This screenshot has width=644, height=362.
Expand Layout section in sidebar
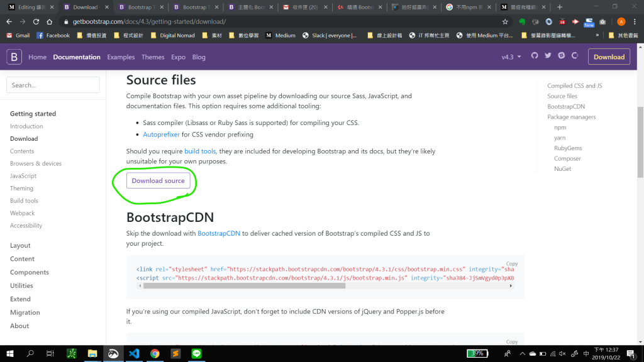(x=20, y=246)
